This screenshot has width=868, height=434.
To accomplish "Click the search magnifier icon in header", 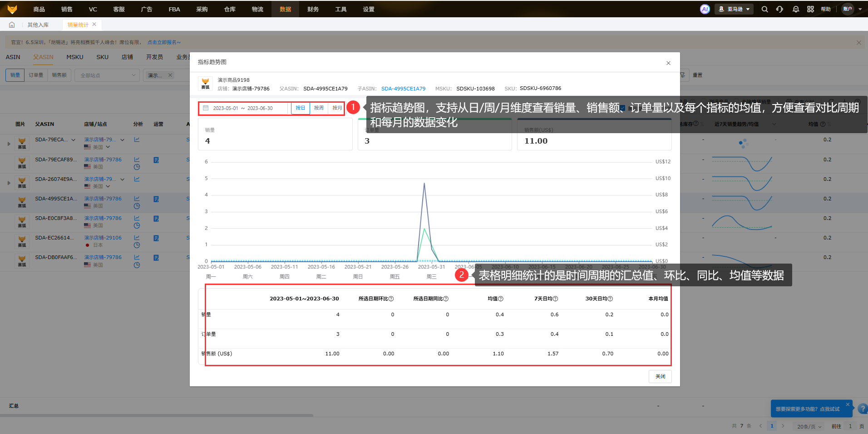I will pos(764,9).
